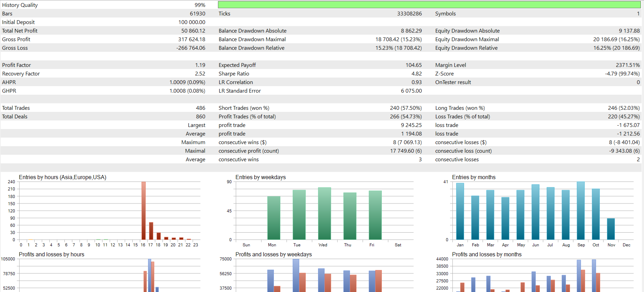Viewport: 644px width, 292px height.
Task: Select the Equity Drawdown Maximal value
Action: click(x=617, y=39)
